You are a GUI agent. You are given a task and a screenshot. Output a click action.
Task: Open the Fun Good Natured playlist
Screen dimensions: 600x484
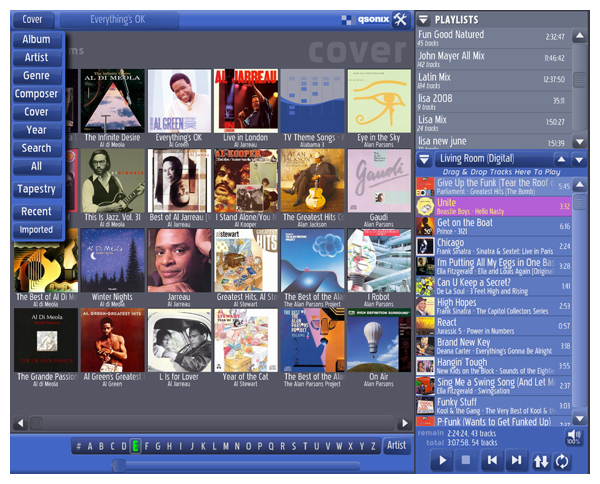point(494,37)
